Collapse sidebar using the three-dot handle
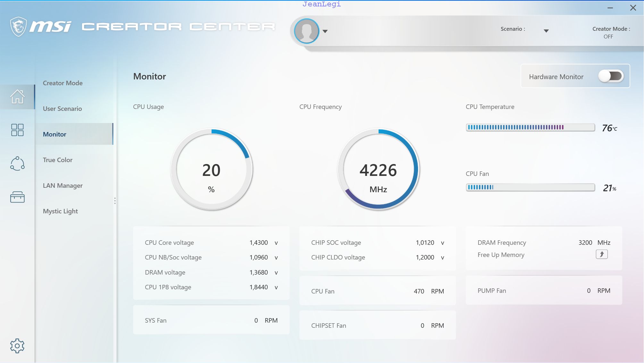 coord(115,201)
